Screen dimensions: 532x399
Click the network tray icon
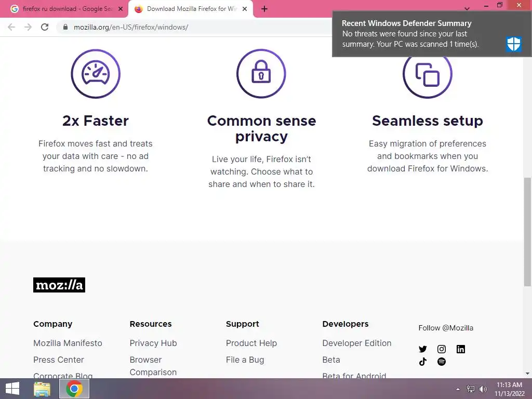coord(470,389)
